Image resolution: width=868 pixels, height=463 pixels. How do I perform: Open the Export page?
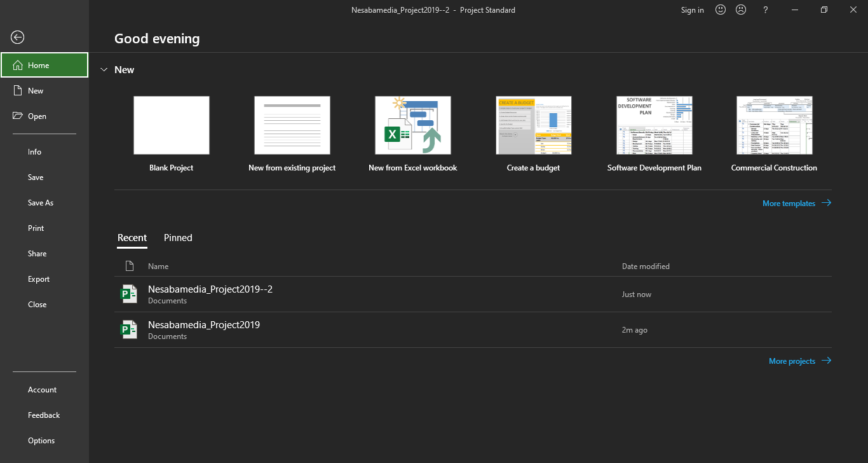click(x=39, y=279)
